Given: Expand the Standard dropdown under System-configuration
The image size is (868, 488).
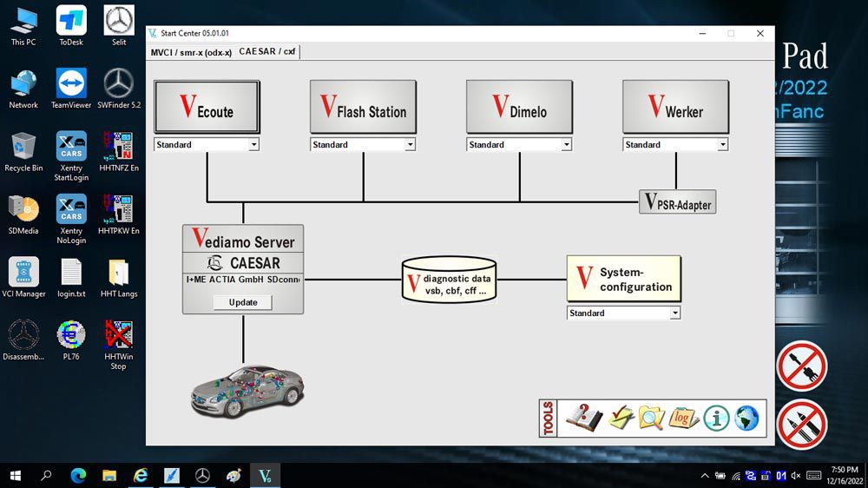Looking at the screenshot, I should (x=674, y=313).
